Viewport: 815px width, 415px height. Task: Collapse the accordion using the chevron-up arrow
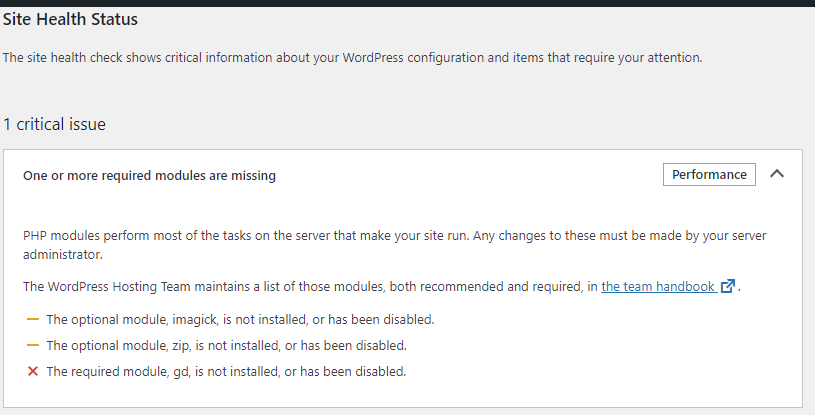tap(777, 174)
